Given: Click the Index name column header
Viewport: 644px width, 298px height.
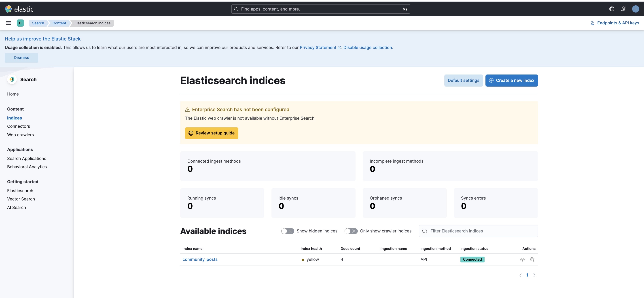Looking at the screenshot, I should [x=193, y=249].
